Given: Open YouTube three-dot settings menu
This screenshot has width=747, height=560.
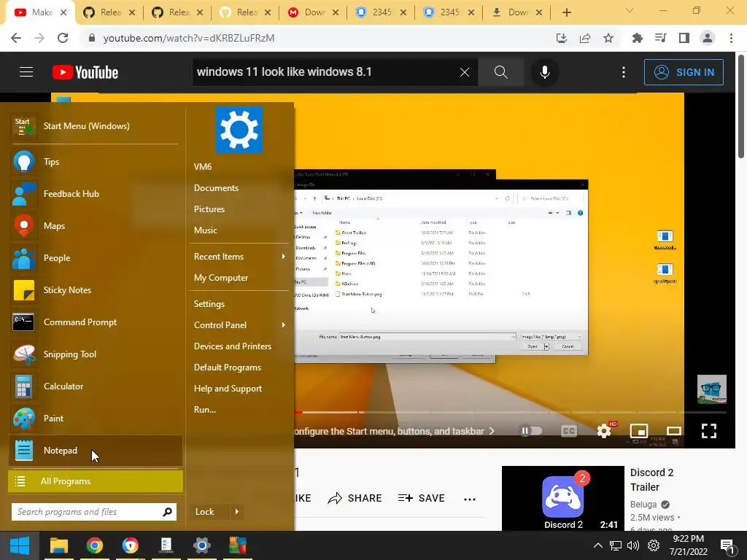Looking at the screenshot, I should 624,72.
